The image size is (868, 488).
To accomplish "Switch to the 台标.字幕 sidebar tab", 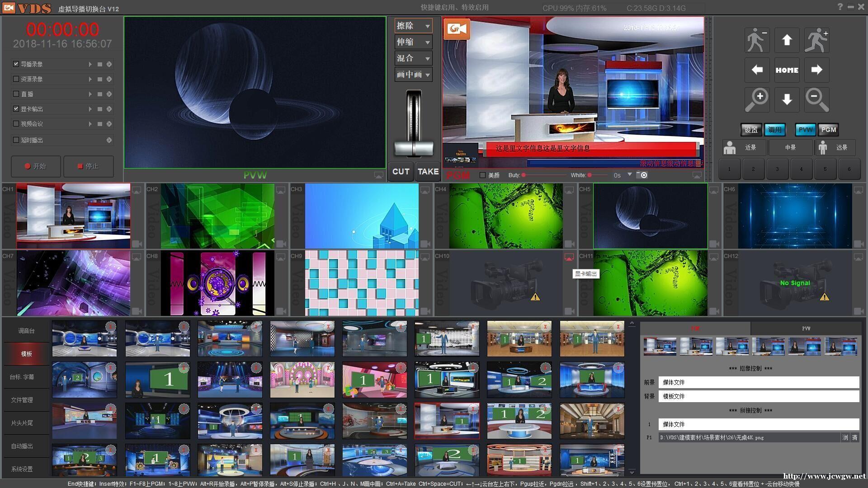I will coord(22,377).
